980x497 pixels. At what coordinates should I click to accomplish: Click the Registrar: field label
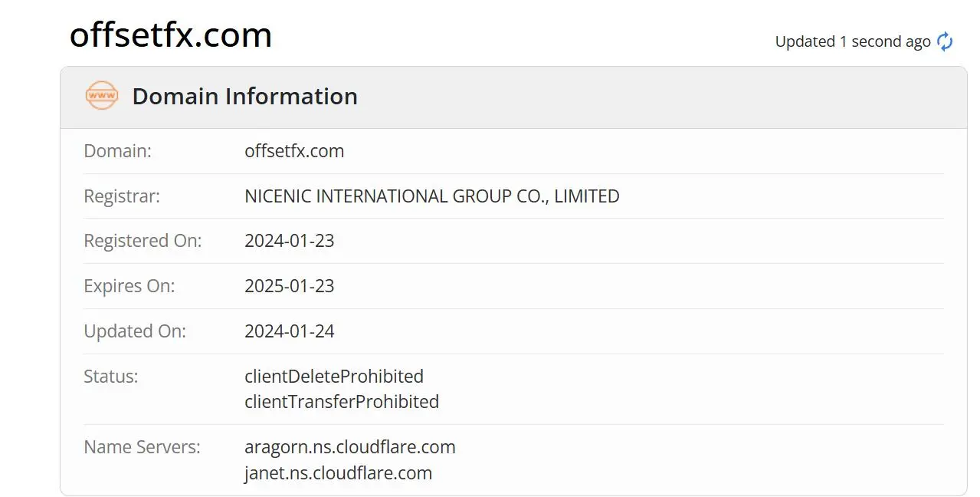coord(122,196)
